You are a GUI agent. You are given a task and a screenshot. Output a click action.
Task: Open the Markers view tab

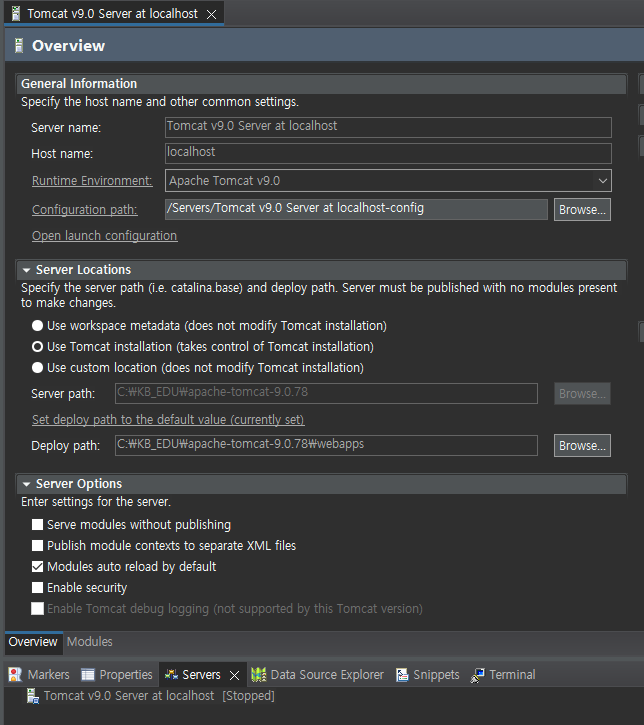(x=40, y=675)
